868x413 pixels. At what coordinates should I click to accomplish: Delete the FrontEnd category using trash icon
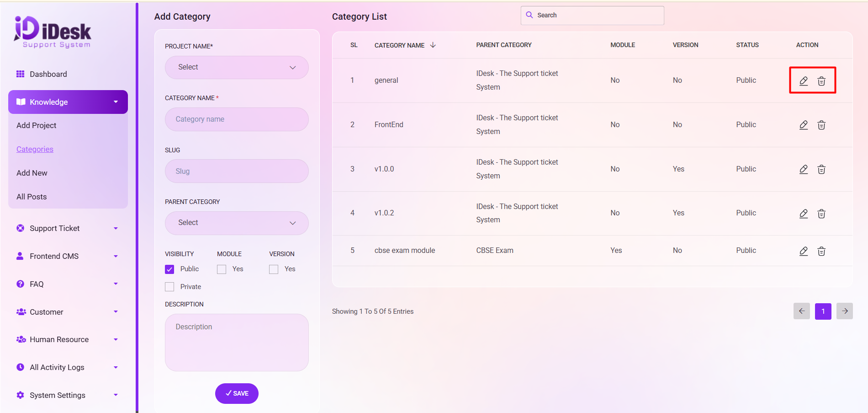click(x=821, y=125)
